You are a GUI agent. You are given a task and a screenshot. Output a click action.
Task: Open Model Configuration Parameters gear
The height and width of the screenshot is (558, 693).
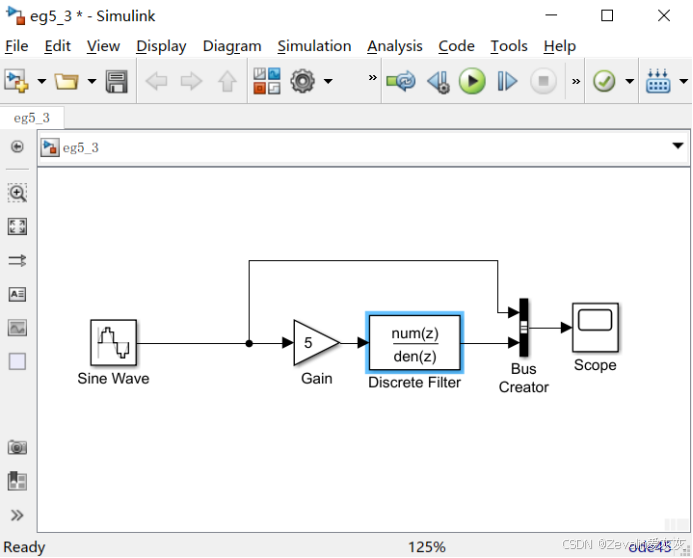tap(303, 81)
